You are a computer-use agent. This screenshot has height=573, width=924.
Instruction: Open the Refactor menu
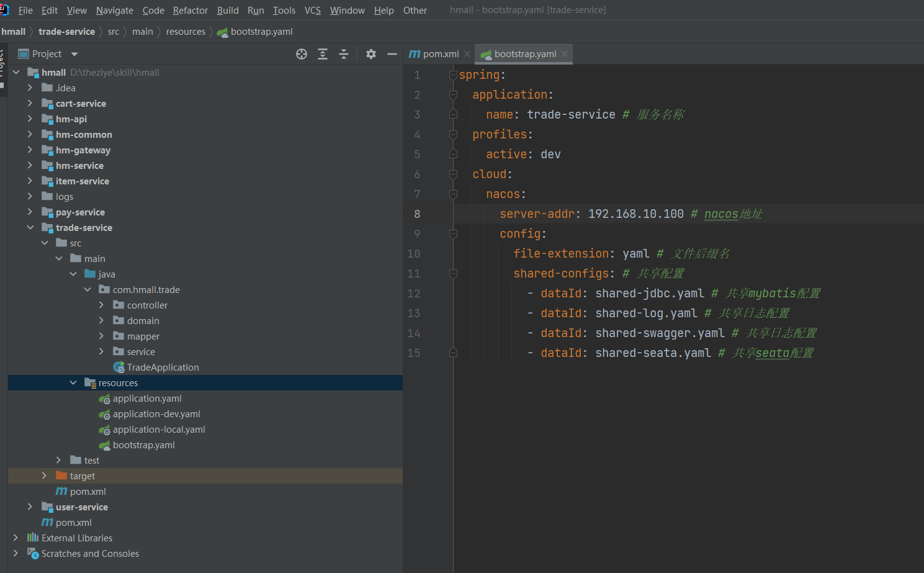191,11
